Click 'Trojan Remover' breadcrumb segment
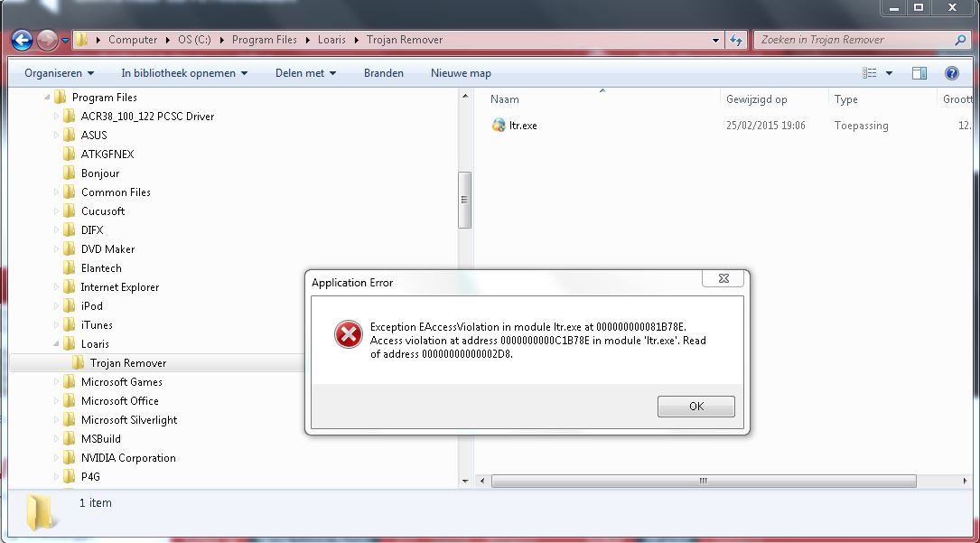Screen dimensions: 980x543 (405, 40)
